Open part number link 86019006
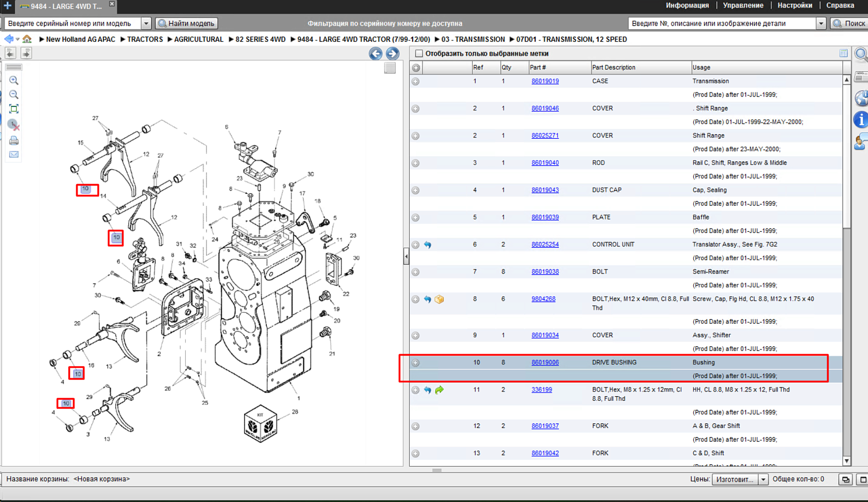The height and width of the screenshot is (502, 868). 545,363
